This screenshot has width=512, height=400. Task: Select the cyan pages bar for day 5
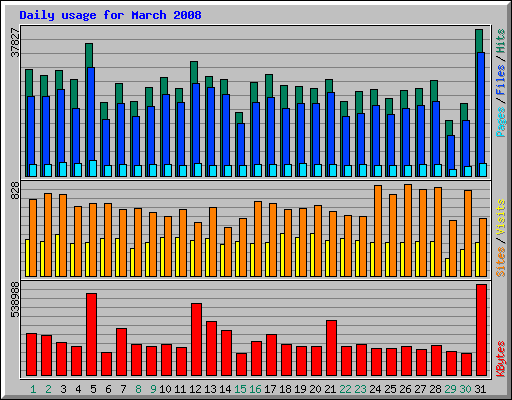pos(93,169)
